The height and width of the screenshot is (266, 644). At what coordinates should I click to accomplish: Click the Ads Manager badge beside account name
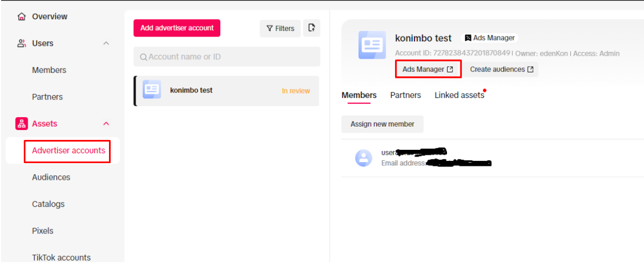[489, 38]
